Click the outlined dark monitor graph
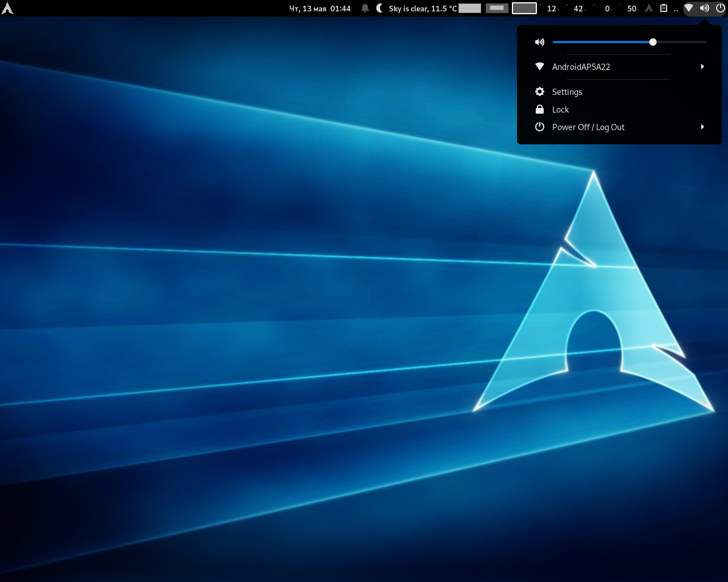 coord(524,8)
